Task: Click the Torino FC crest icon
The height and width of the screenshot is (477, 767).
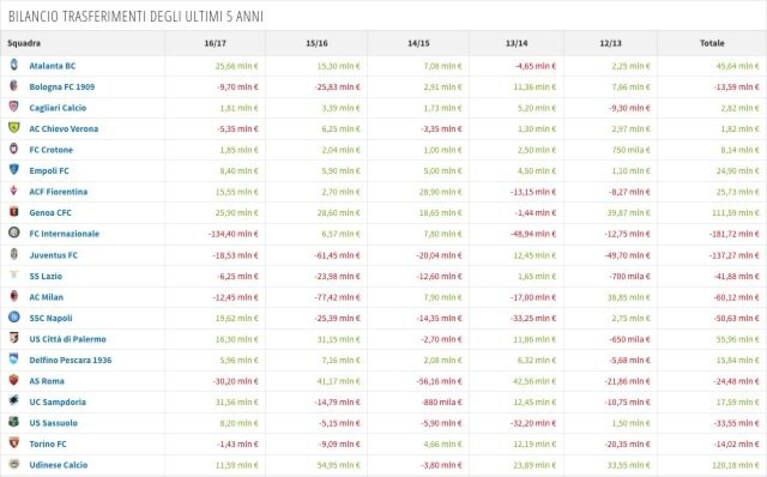Action: coord(14,443)
